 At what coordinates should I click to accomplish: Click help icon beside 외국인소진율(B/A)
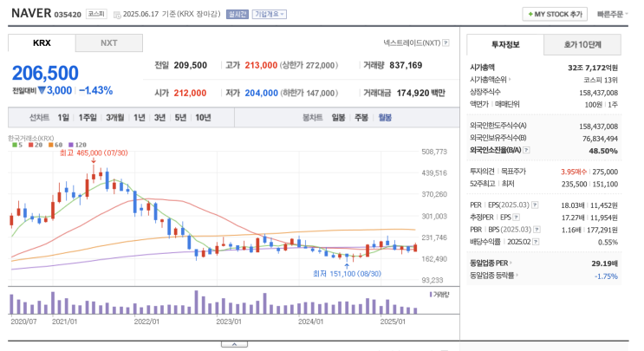click(x=526, y=150)
